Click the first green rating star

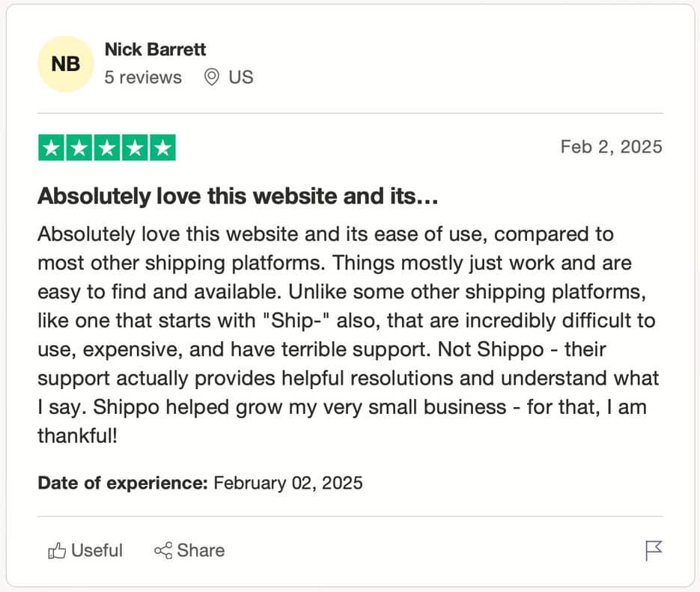52,147
